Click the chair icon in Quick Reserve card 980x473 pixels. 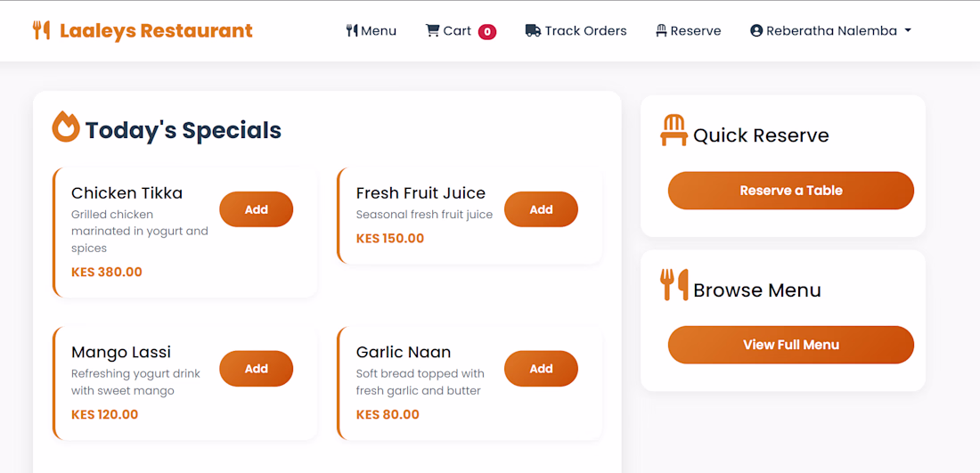(x=674, y=131)
